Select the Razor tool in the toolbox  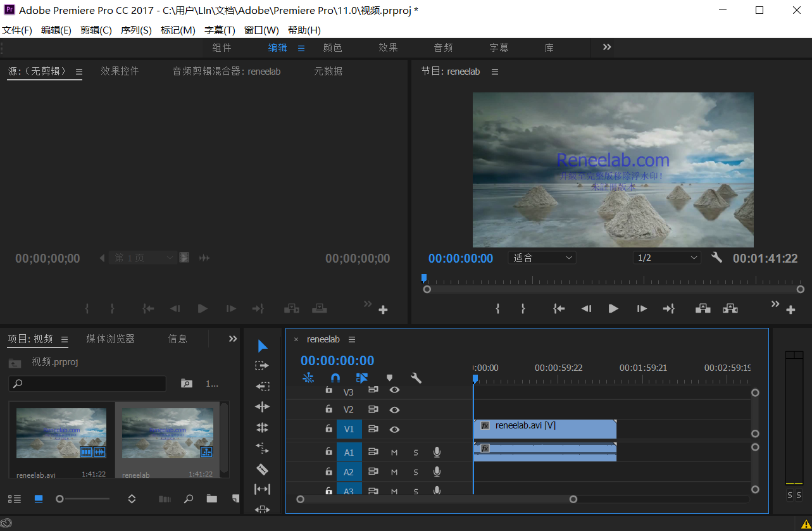tap(262, 469)
